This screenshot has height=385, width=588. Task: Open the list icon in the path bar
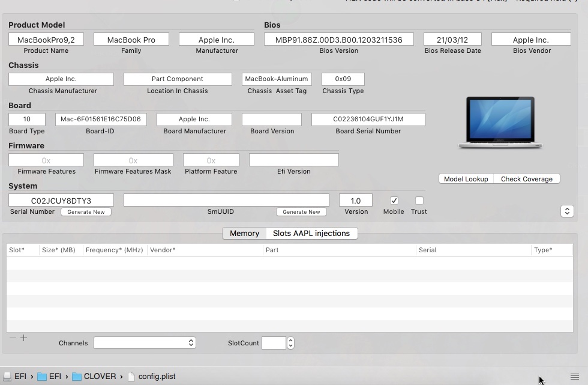(575, 377)
